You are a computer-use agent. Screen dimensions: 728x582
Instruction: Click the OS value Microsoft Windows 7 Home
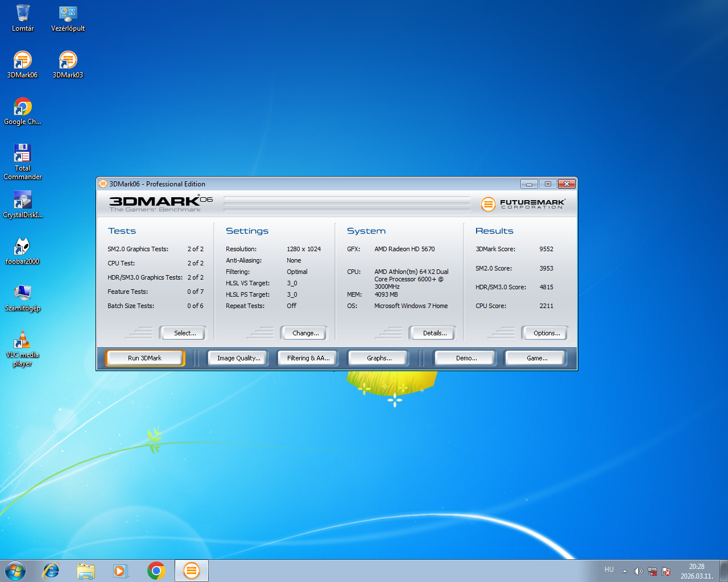[411, 306]
